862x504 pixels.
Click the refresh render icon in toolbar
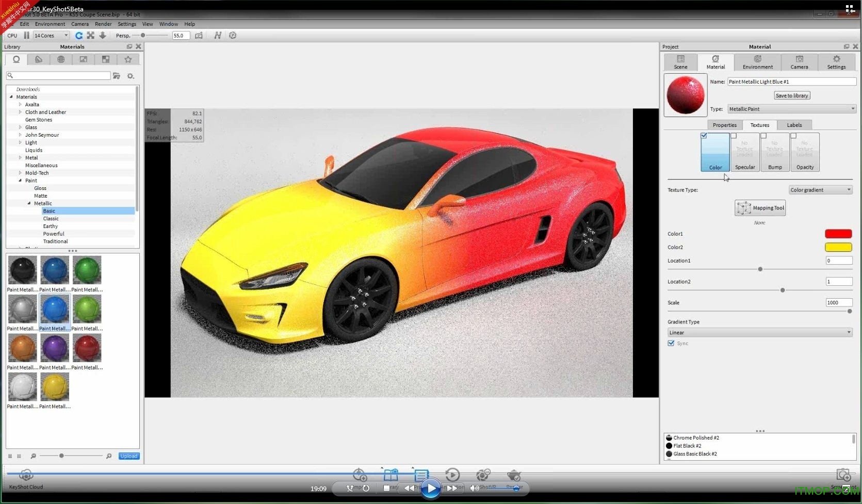tap(79, 36)
